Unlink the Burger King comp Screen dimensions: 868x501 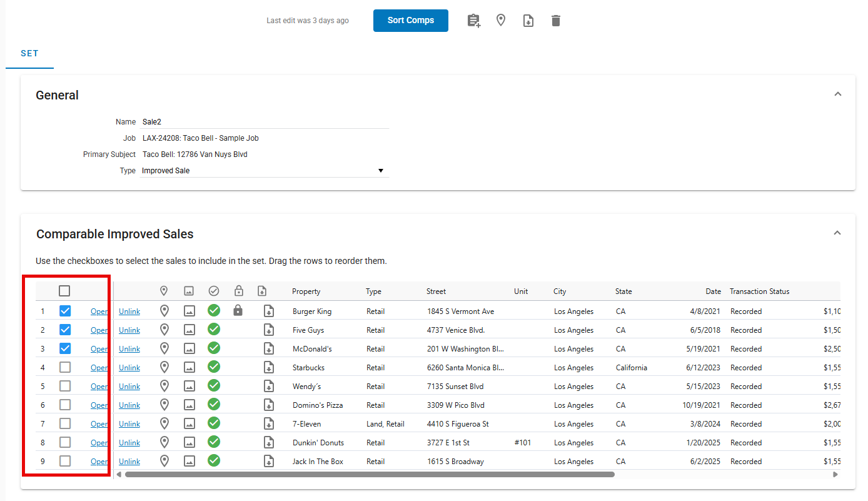(x=129, y=311)
